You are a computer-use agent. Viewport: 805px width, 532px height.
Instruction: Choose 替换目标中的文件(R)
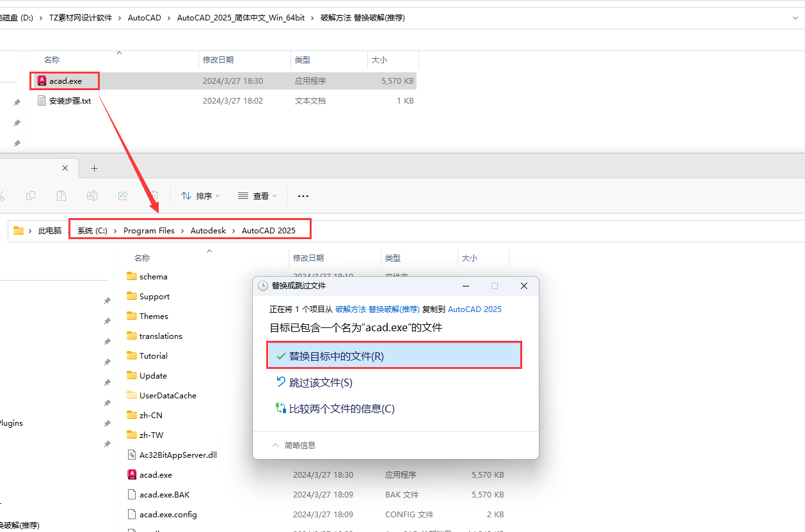pos(394,356)
